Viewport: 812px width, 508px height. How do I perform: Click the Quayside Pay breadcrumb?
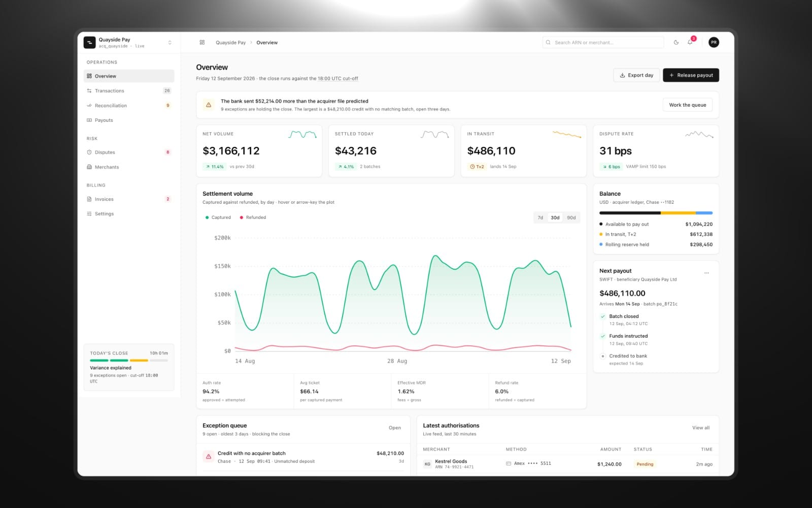(230, 43)
